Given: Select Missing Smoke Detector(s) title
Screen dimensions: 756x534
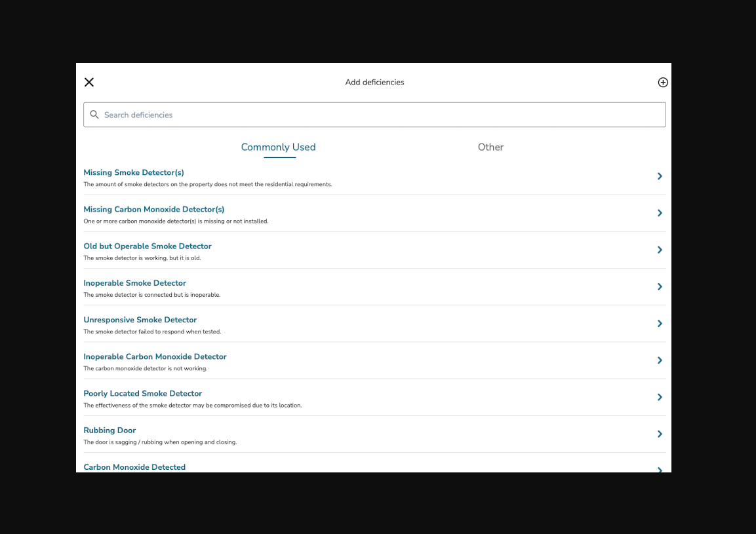Looking at the screenshot, I should coord(134,172).
